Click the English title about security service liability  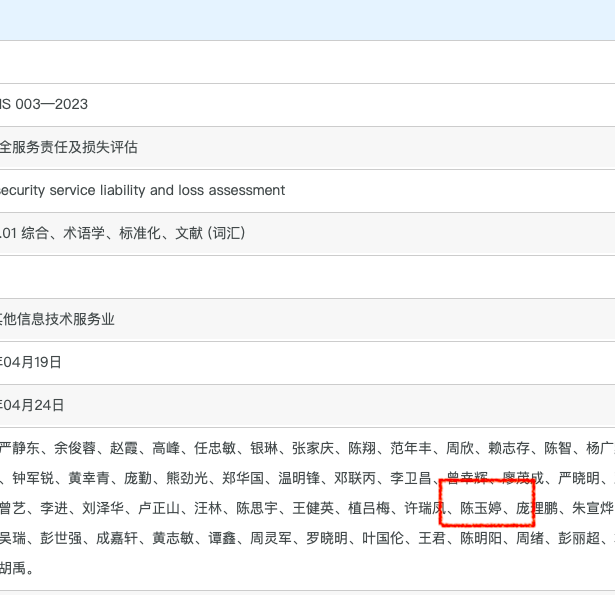[142, 190]
